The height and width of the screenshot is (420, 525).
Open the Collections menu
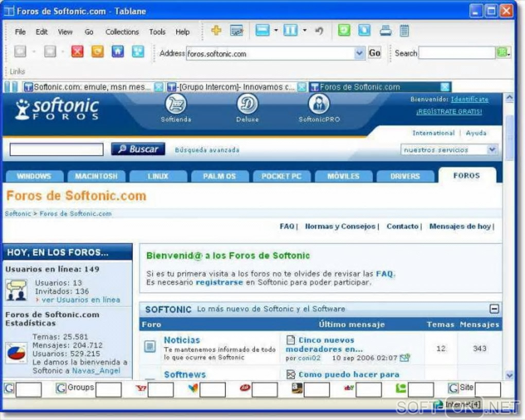122,32
